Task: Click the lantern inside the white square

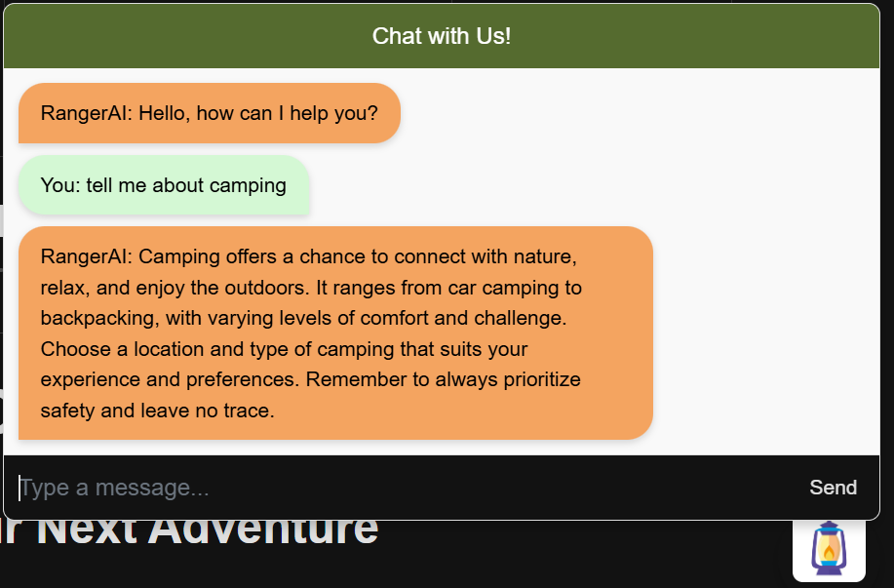Action: pos(830,548)
